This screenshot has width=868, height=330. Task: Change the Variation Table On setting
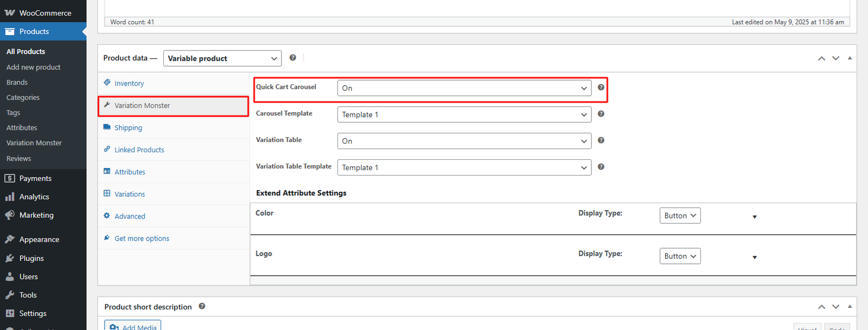click(x=464, y=141)
